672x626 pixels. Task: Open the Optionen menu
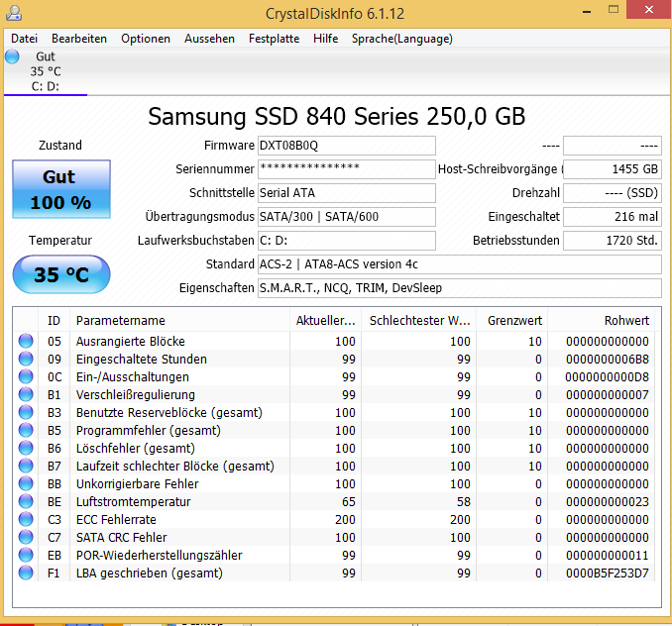coord(146,39)
